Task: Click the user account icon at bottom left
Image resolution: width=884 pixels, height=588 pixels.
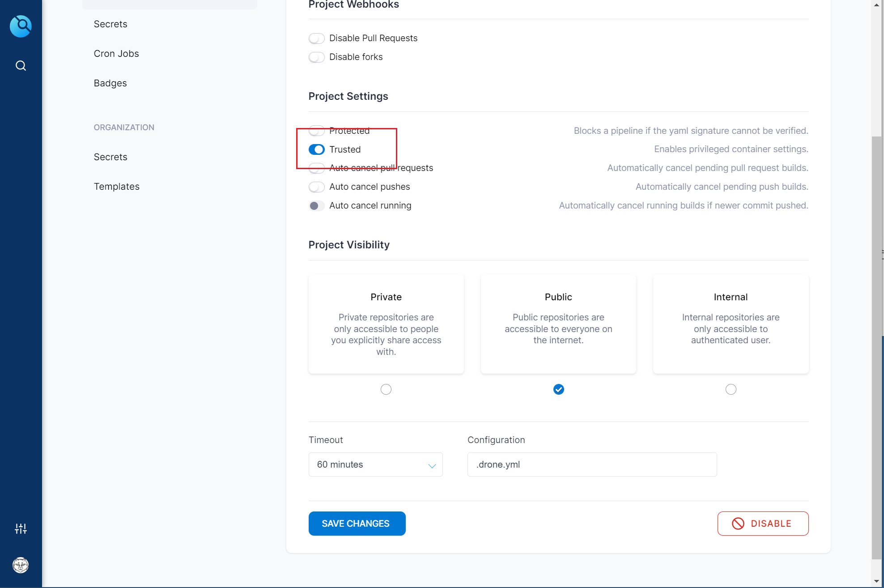Action: [20, 565]
